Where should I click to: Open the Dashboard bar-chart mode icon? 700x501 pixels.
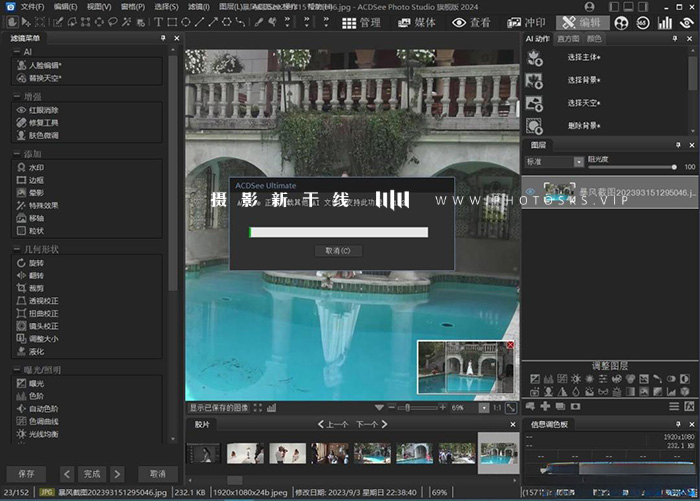click(664, 23)
